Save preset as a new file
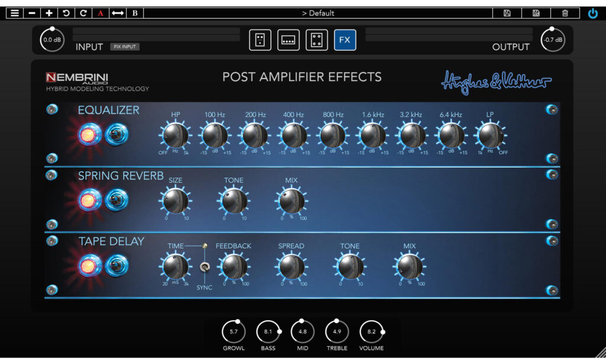Viewport: 606px width, 364px height. (536, 13)
